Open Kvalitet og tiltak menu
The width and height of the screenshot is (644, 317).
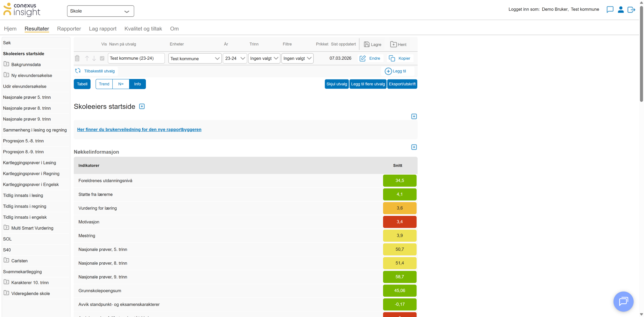(143, 29)
